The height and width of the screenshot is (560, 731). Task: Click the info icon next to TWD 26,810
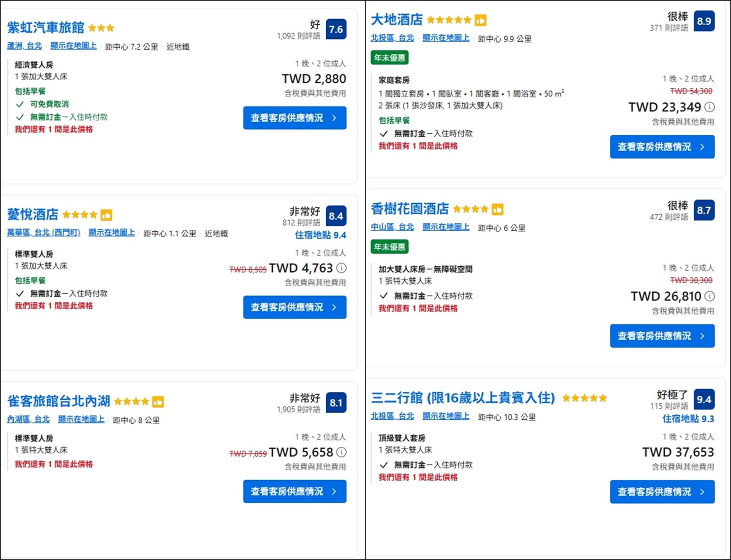pos(710,296)
